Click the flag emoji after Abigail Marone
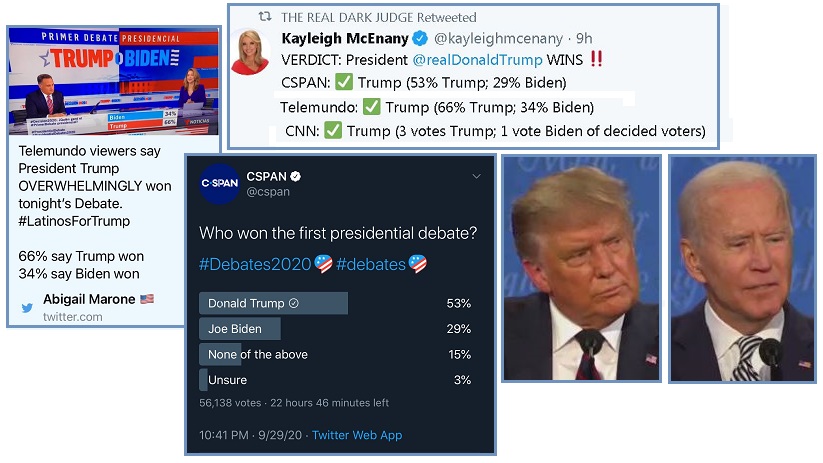The height and width of the screenshot is (463, 823). [147, 299]
